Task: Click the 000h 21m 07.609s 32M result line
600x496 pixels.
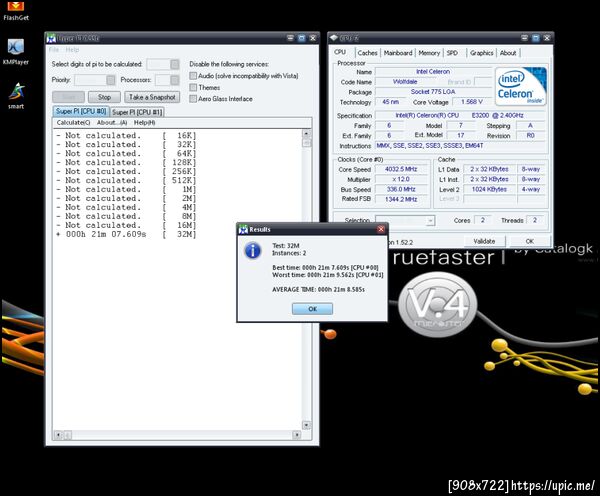Action: coord(126,234)
